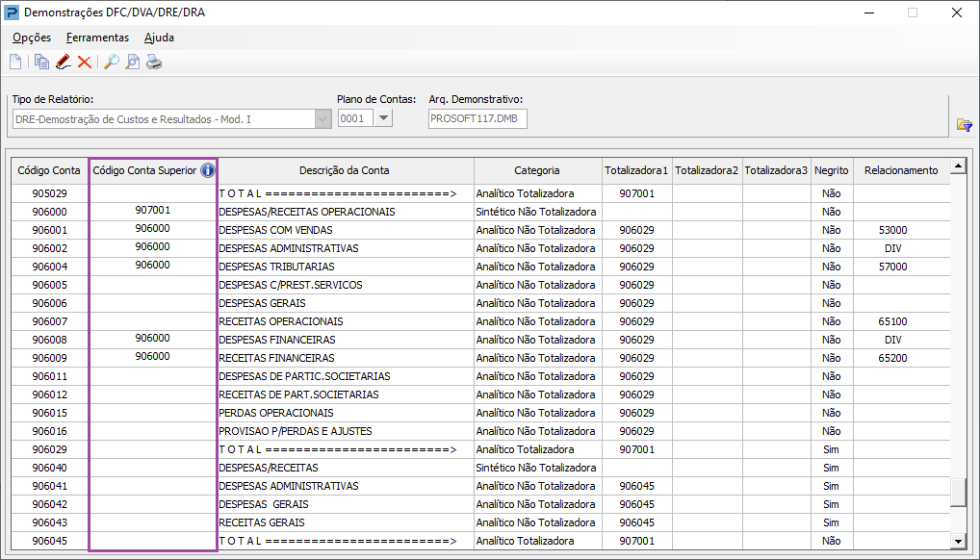Screen dimensions: 980x560
Task: Select RECEITAS DE PART.SOCIETARIAS cell
Action: pos(346,395)
